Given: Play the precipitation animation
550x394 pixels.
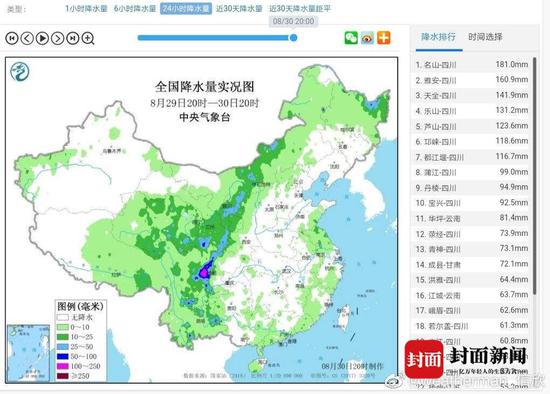Looking at the screenshot, I should 42,38.
